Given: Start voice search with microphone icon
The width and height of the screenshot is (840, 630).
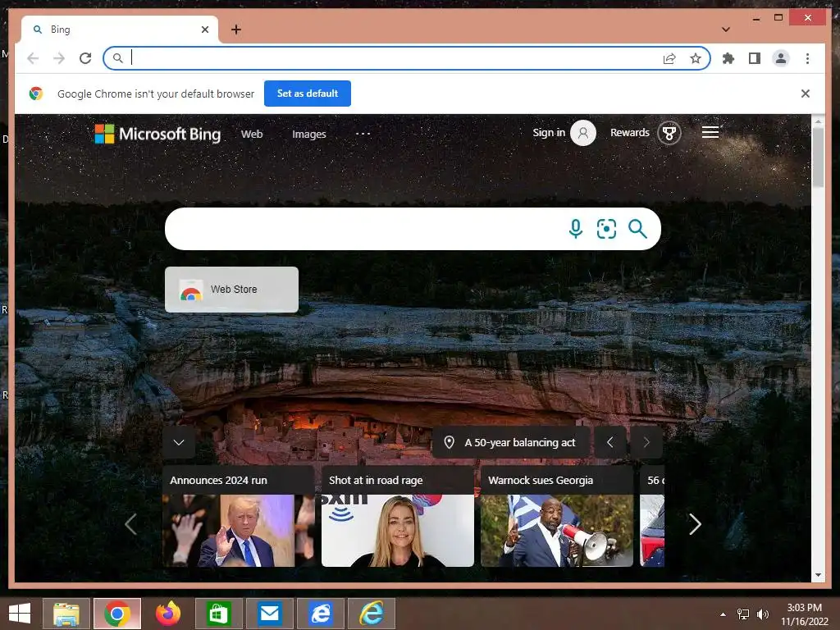Looking at the screenshot, I should point(575,229).
